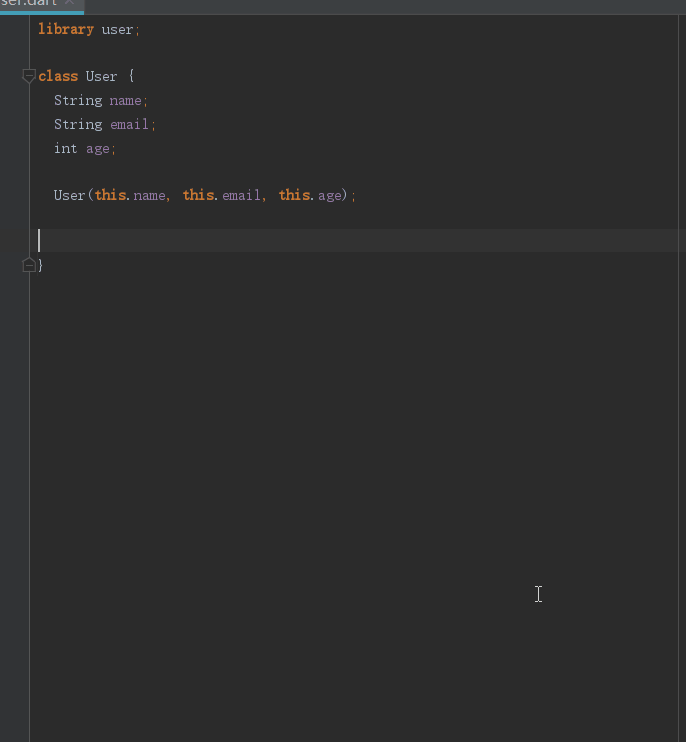This screenshot has height=742, width=686.
Task: Click the 'name' field declaration
Action: point(125,100)
